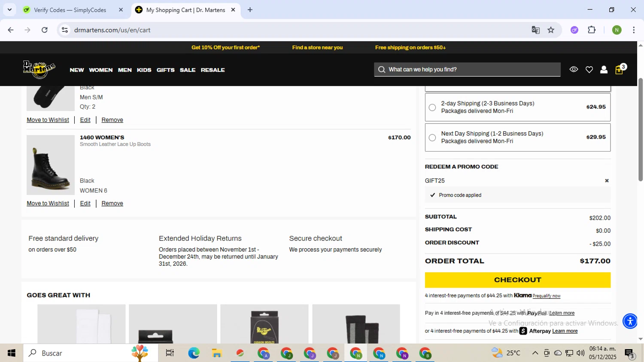644x362 pixels.
Task: Launch Microsoft Edge from taskbar
Action: (x=194, y=353)
